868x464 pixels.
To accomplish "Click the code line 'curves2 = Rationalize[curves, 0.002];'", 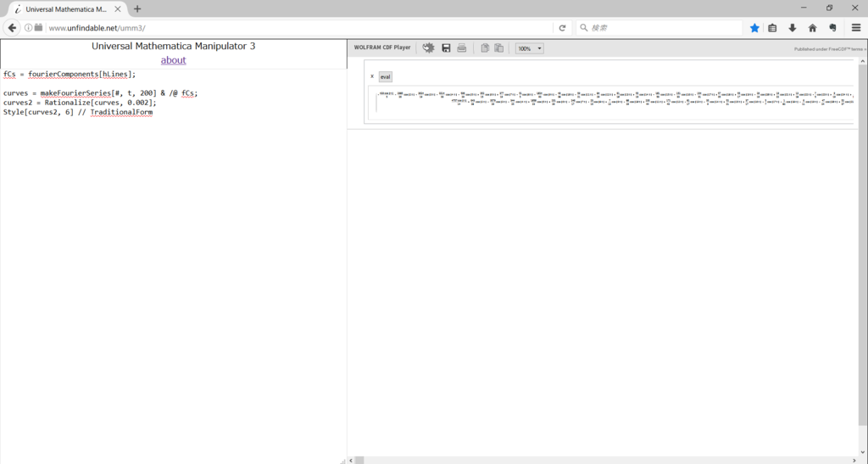I will pyautogui.click(x=80, y=103).
